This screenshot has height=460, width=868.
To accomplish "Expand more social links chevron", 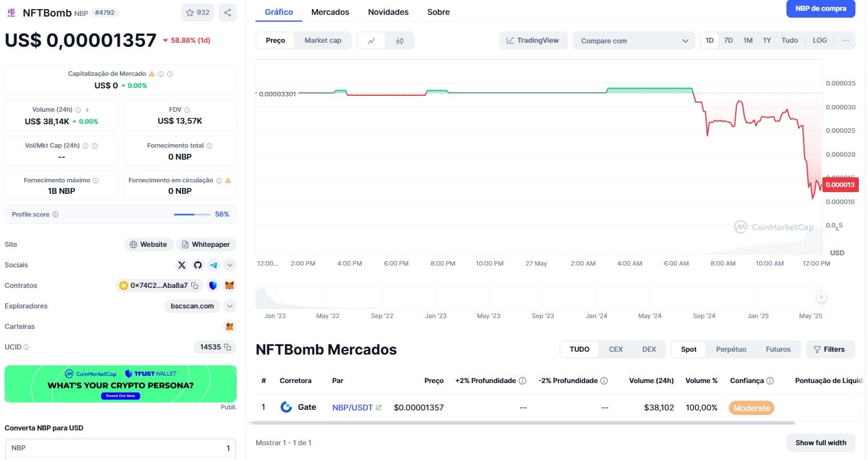I will [229, 265].
